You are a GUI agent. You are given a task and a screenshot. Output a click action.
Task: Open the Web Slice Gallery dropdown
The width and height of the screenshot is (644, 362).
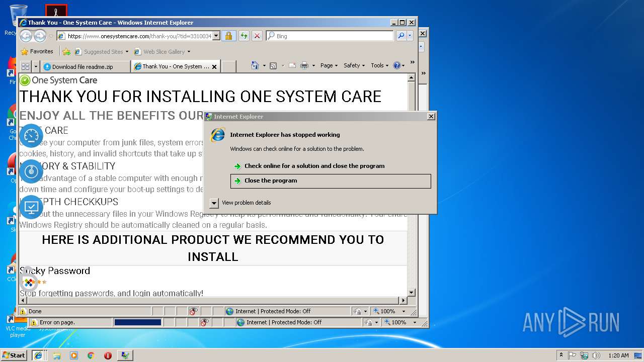click(x=162, y=51)
